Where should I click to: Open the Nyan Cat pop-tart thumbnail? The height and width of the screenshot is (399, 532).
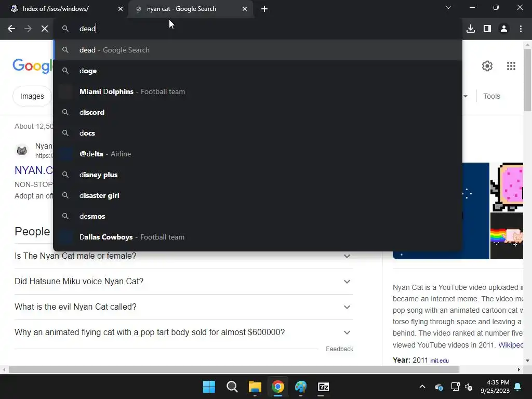[507, 187]
